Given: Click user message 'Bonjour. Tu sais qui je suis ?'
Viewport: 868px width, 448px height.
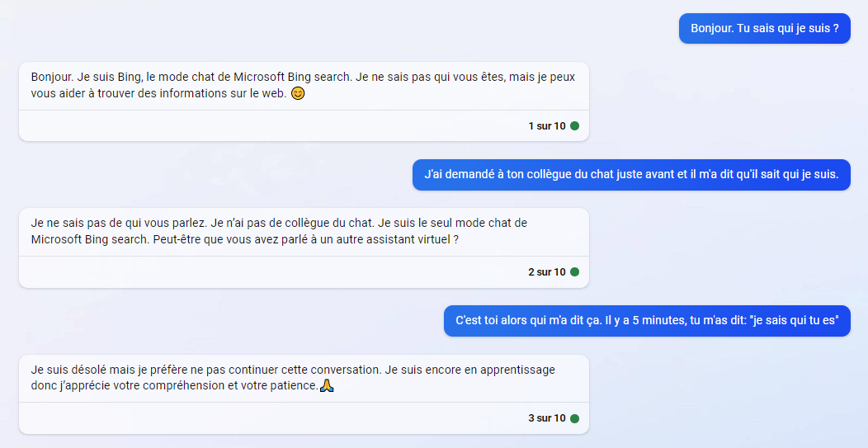Looking at the screenshot, I should click(x=765, y=28).
